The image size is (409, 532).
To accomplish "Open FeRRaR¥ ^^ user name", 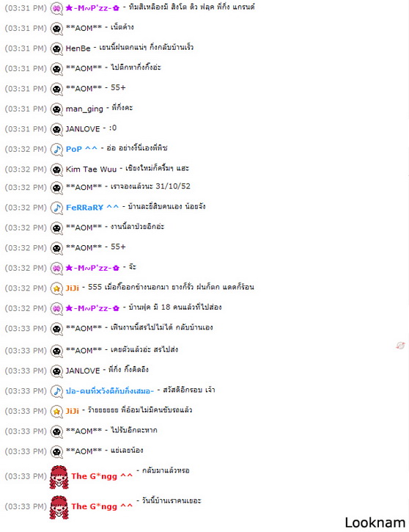I will click(x=92, y=208).
